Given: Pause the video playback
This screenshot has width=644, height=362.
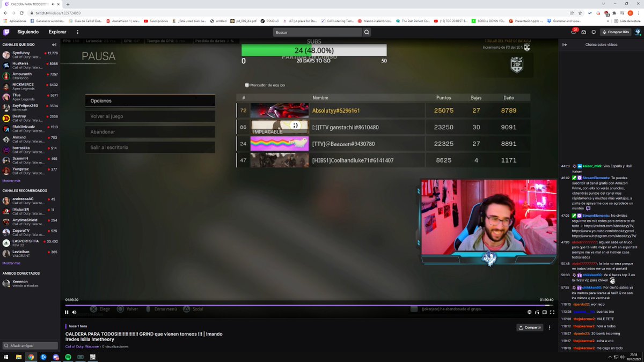Looking at the screenshot, I should coord(67,312).
